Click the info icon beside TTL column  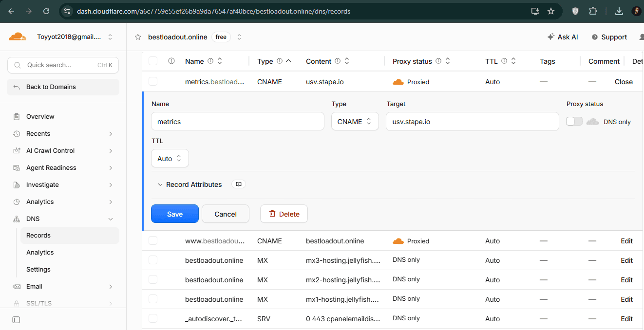pyautogui.click(x=504, y=61)
